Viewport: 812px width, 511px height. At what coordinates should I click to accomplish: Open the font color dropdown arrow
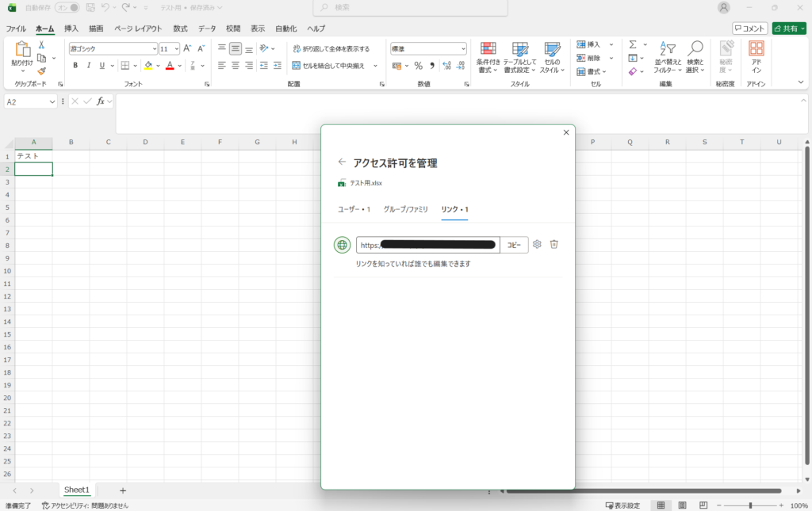180,66
